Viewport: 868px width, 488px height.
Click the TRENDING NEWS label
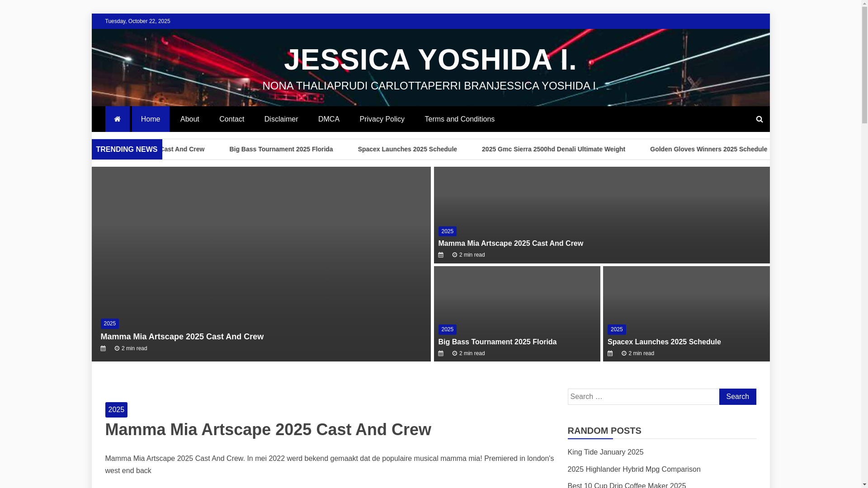pos(127,150)
